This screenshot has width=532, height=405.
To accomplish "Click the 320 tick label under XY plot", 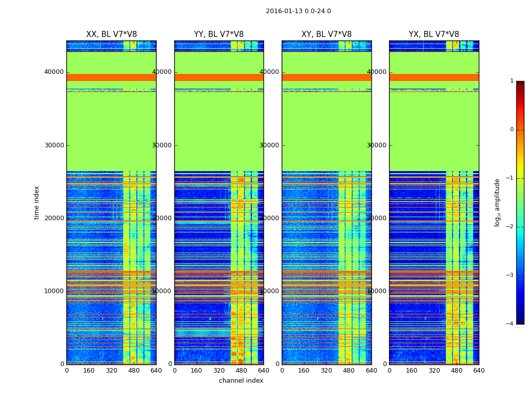I will [326, 371].
